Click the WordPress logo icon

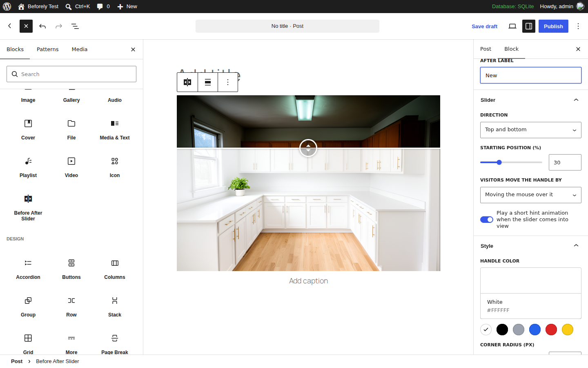point(7,7)
